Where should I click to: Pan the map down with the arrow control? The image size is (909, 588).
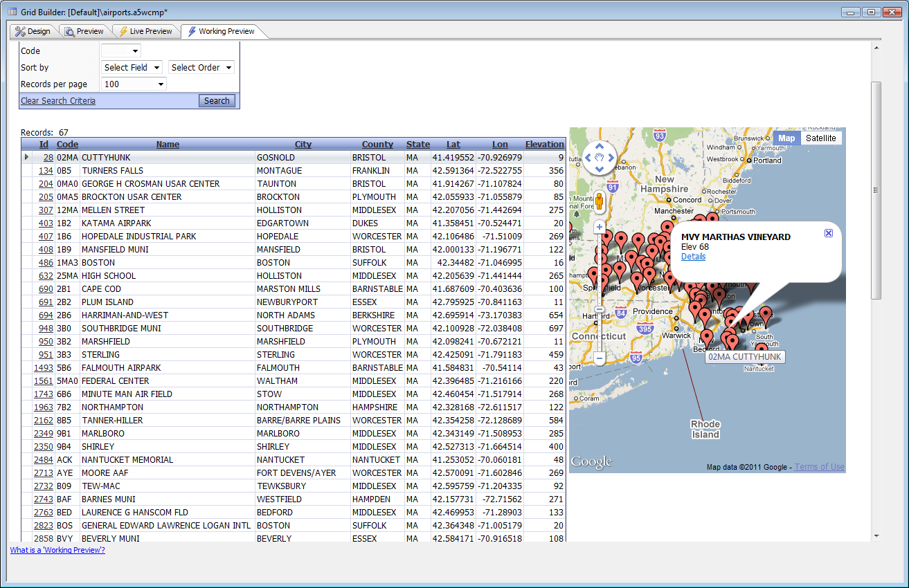(x=600, y=169)
